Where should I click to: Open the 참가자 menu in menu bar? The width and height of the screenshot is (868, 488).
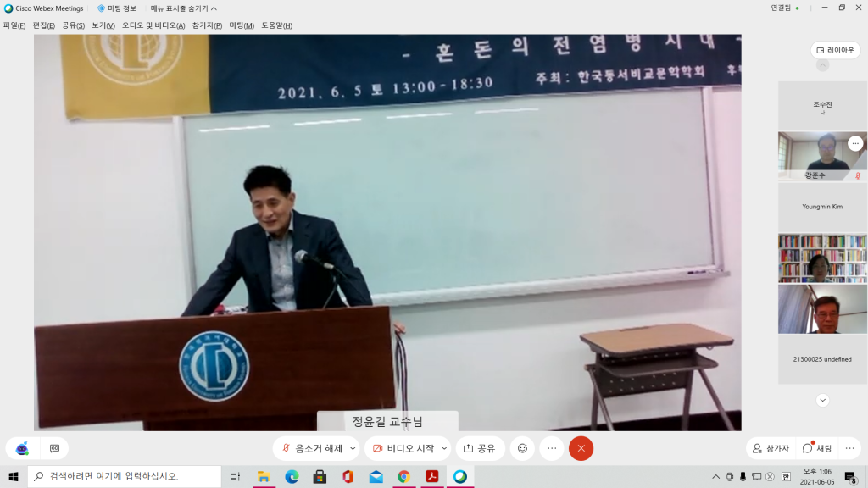(x=207, y=25)
